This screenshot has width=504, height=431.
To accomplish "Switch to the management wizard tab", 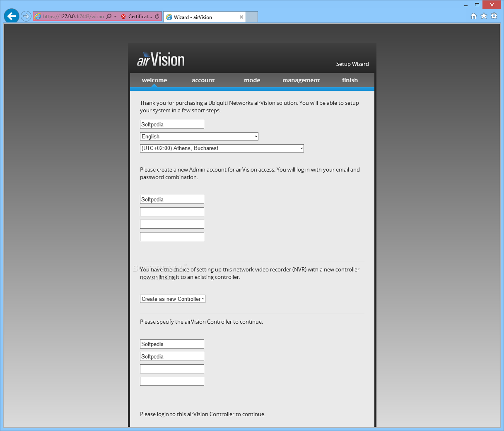I will coord(301,80).
